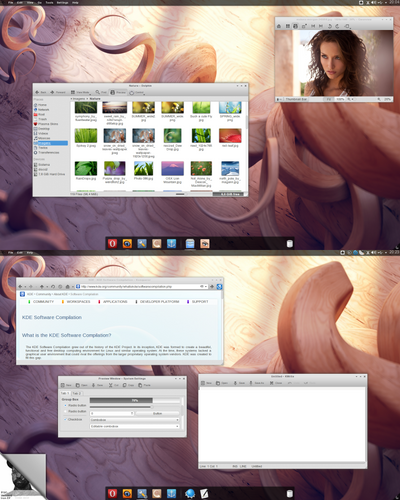Open the SUPPORT link on the KDE page
The height and width of the screenshot is (500, 400).
point(200,302)
